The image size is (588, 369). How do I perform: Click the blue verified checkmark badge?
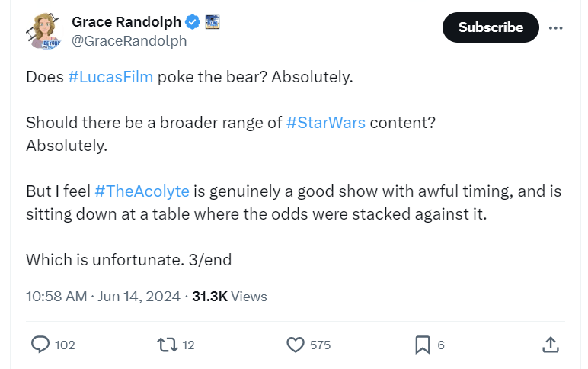click(193, 22)
